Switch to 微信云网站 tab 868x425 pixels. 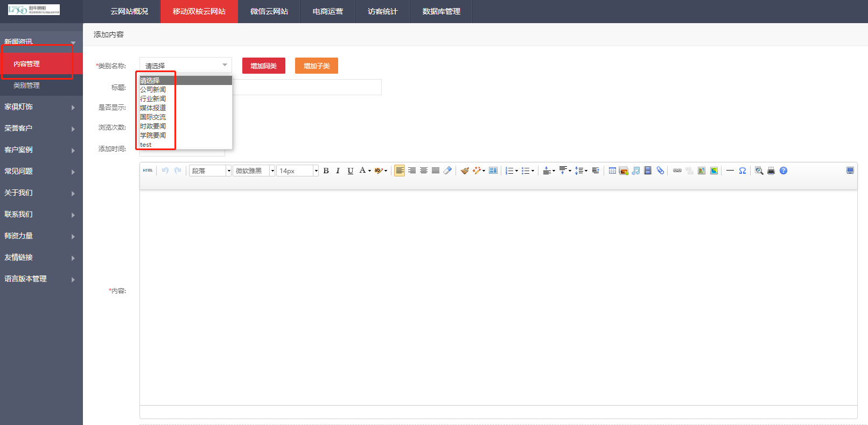269,11
